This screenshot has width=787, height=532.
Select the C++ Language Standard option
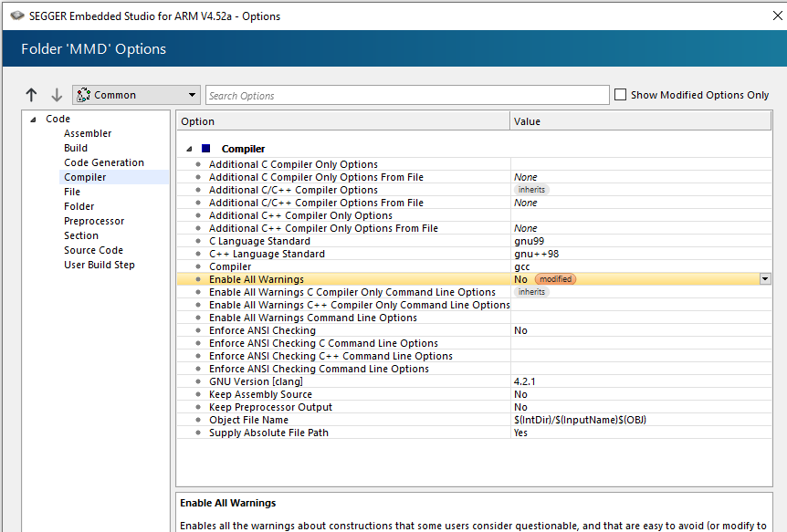pos(474,254)
